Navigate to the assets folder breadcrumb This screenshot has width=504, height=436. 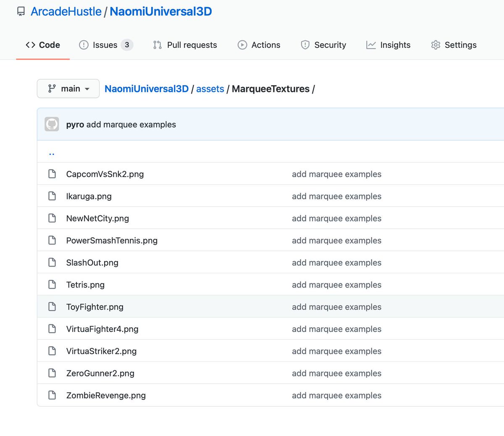click(x=210, y=89)
